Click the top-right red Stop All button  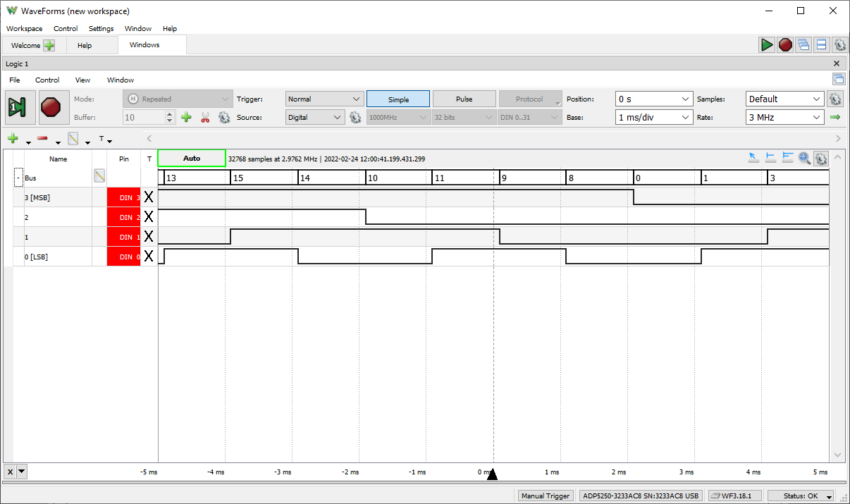pos(785,45)
